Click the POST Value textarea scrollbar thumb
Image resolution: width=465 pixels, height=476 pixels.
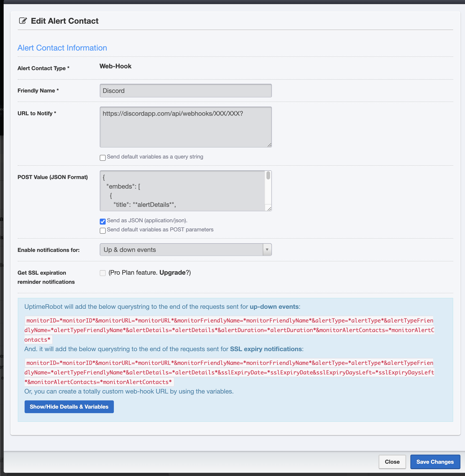(x=268, y=175)
